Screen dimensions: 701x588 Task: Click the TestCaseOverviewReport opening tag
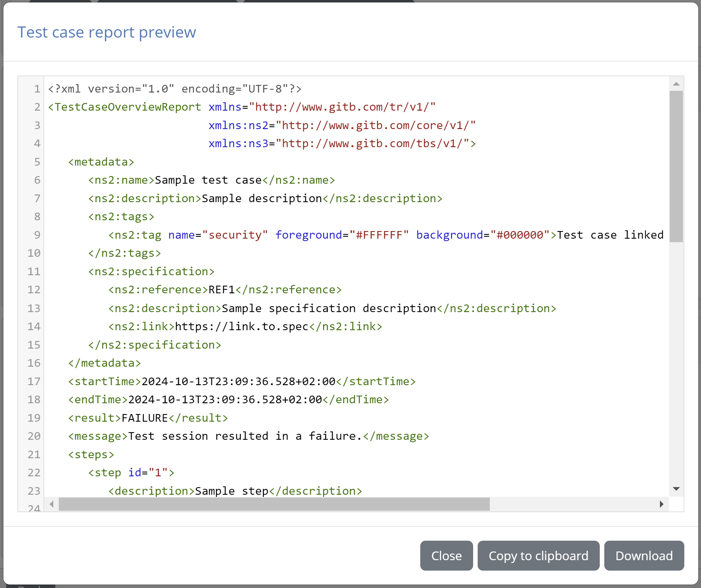(x=125, y=107)
